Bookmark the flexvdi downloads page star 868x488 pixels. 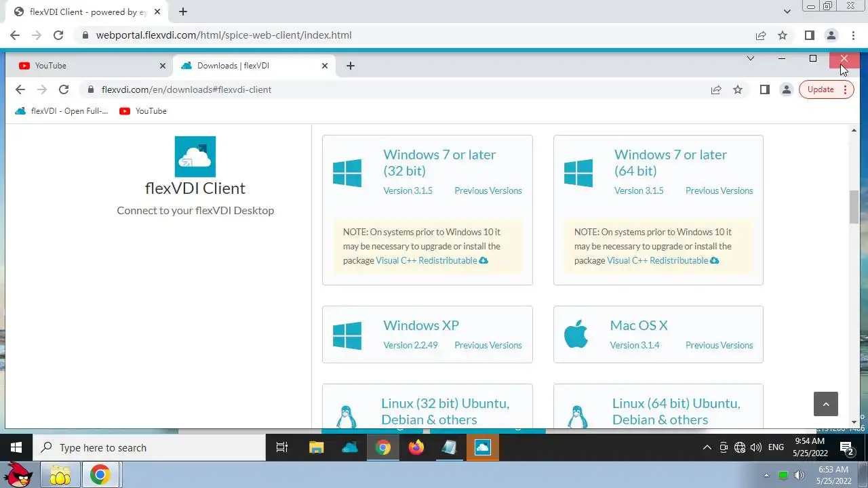pos(738,89)
